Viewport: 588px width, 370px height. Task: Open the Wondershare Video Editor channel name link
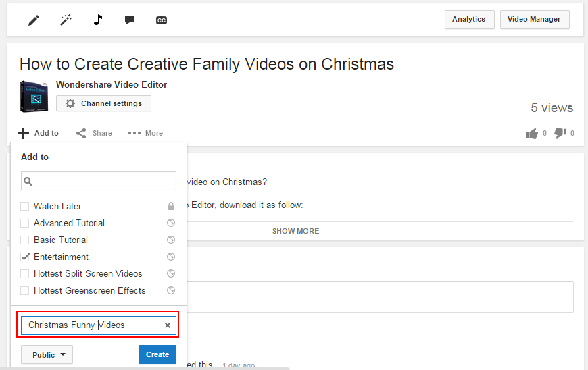coord(112,84)
